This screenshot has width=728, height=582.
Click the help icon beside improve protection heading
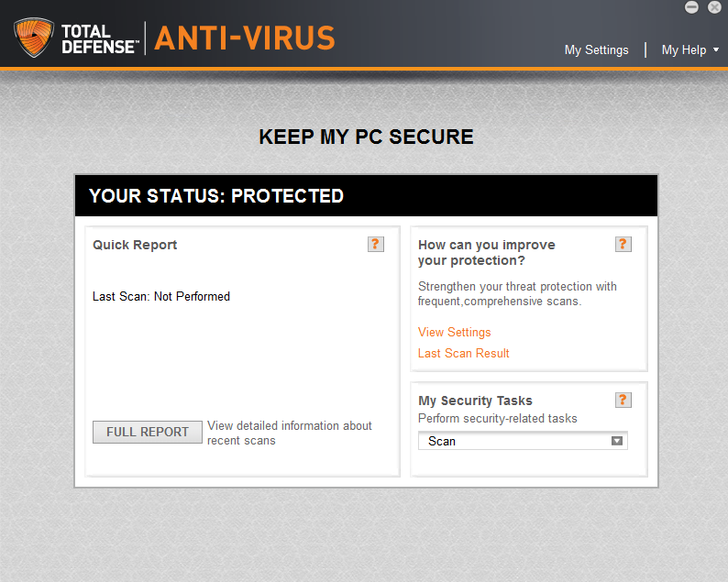[x=623, y=244]
